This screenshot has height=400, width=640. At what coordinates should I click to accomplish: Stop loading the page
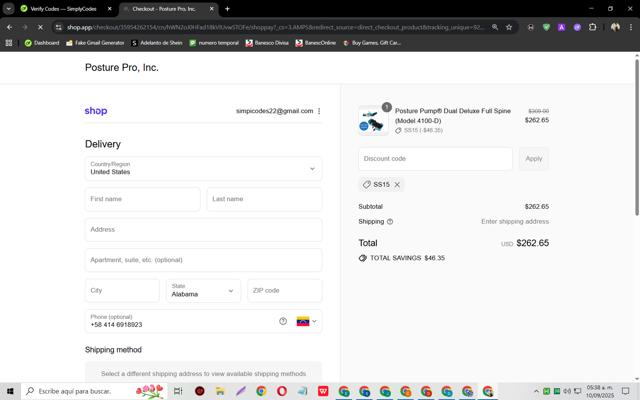pos(40,27)
